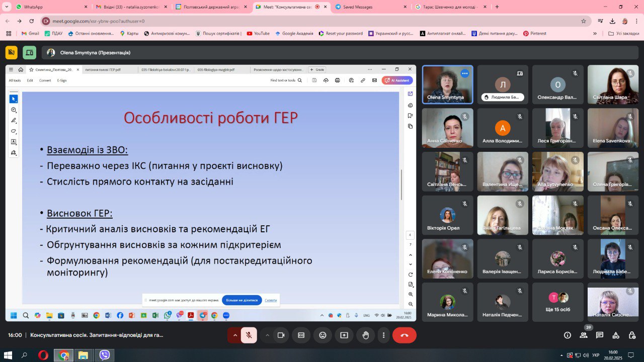Screen dimensions: 644x362
Task: Click the green second-screen icon in Meet header
Action: point(30,52)
